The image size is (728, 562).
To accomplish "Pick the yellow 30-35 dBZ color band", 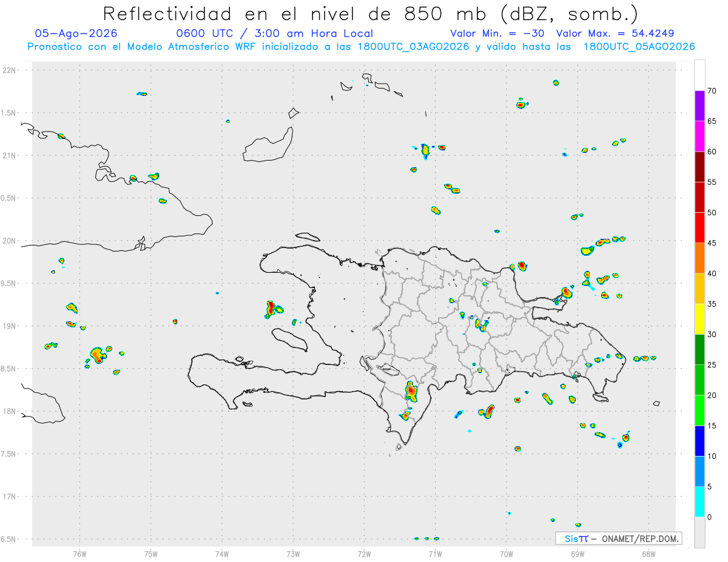I will pos(699,319).
